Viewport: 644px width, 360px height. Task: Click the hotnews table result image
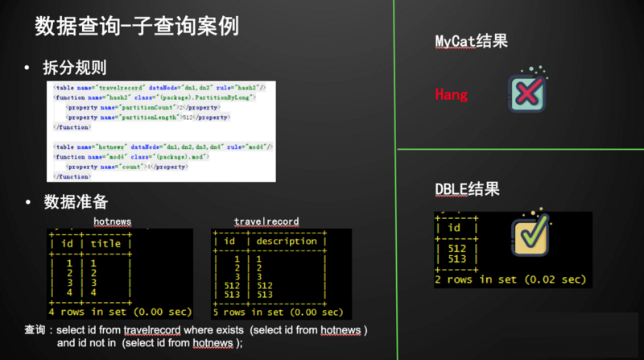tap(120, 274)
